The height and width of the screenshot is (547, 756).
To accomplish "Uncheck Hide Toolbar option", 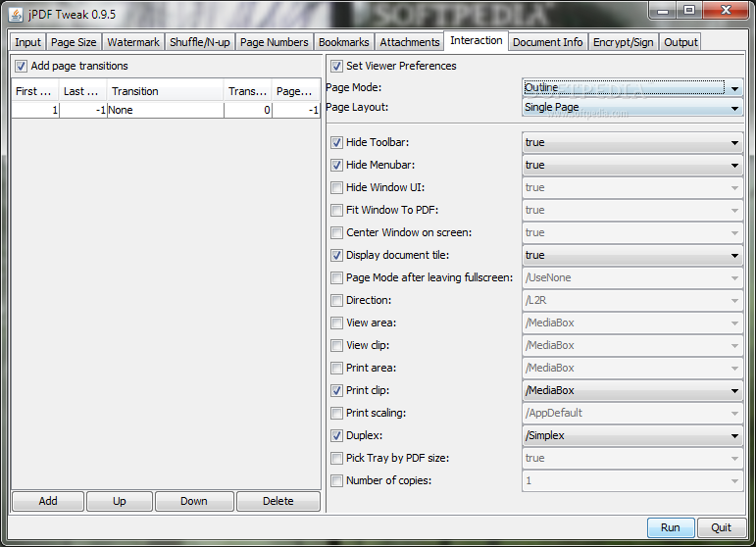I will 336,143.
